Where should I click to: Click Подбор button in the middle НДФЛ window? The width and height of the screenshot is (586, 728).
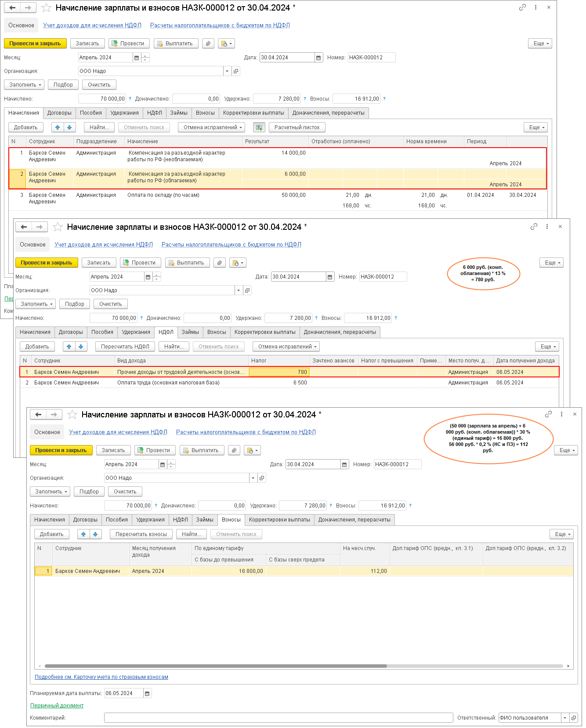75,304
